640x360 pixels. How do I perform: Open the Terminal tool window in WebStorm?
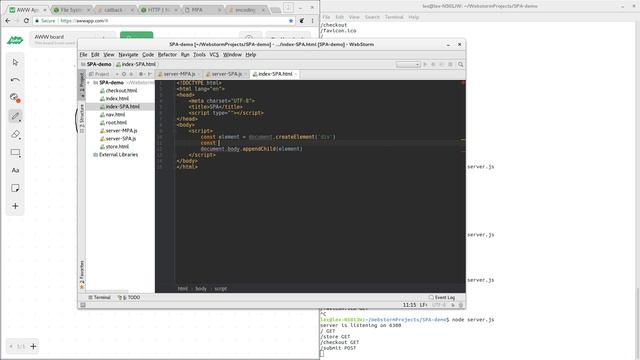point(99,298)
